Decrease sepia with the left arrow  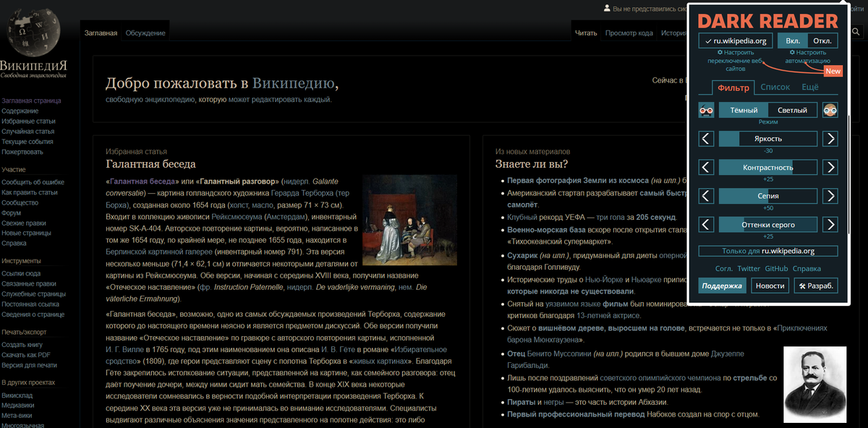pyautogui.click(x=707, y=196)
